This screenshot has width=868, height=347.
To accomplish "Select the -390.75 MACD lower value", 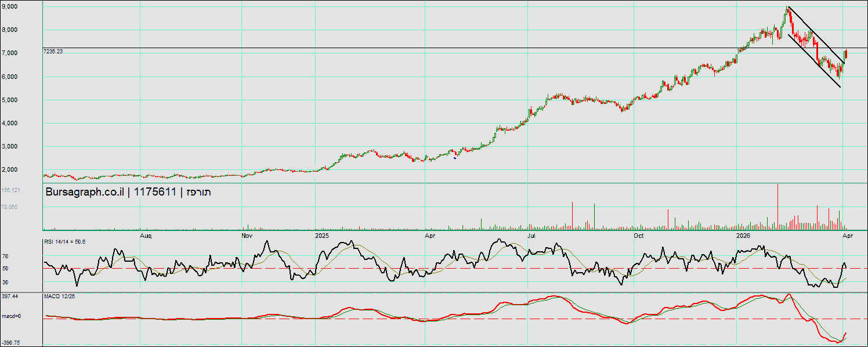I will coord(11,342).
